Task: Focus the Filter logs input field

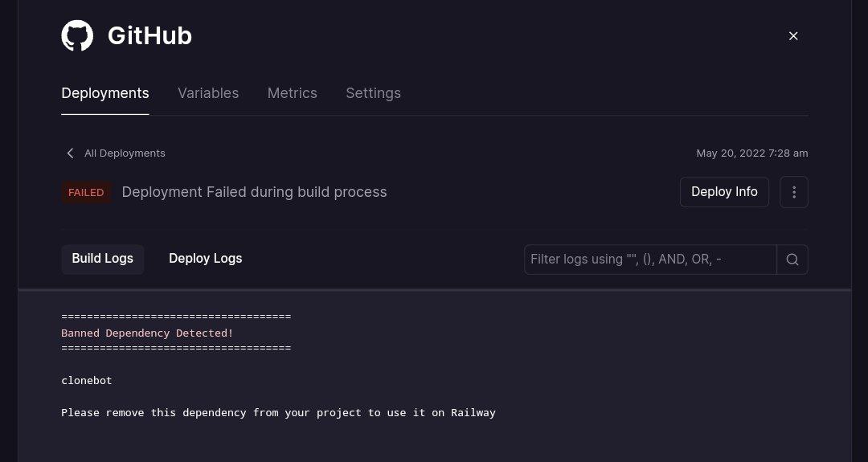Action: tap(649, 260)
